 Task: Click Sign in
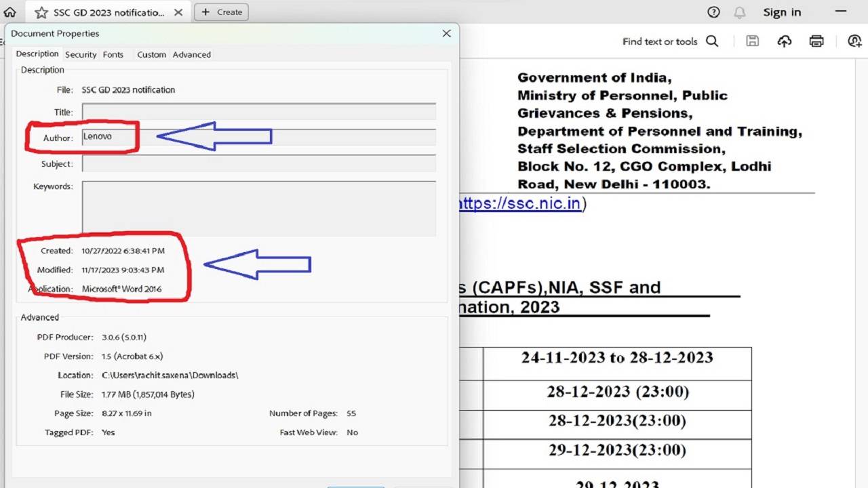[782, 12]
